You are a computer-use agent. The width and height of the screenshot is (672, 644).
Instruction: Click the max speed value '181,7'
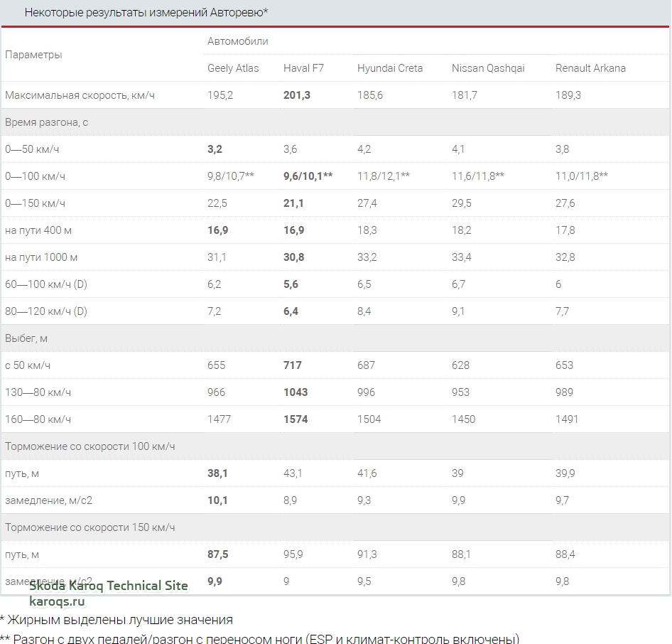coord(465,95)
